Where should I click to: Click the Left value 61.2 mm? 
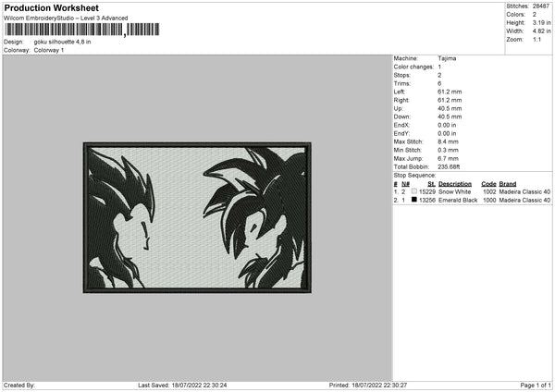click(x=450, y=92)
